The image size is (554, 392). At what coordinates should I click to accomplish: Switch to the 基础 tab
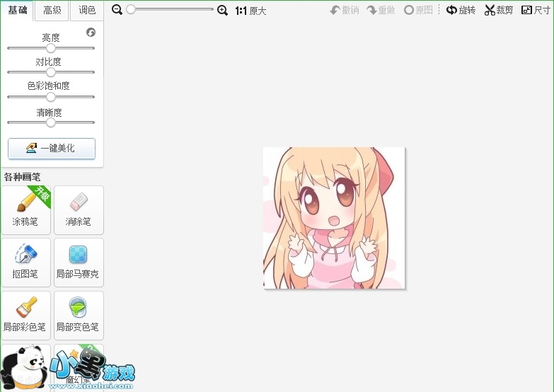coord(17,10)
